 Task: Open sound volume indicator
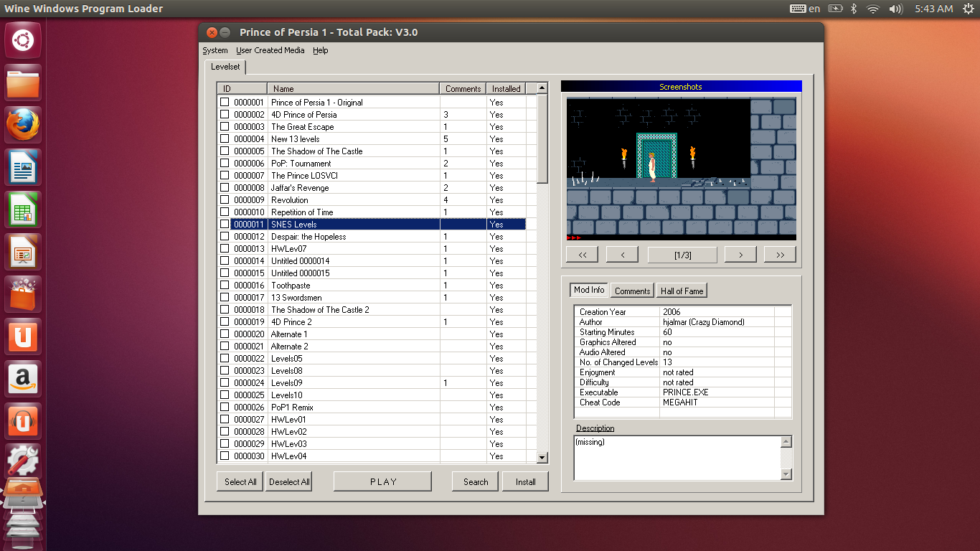895,9
